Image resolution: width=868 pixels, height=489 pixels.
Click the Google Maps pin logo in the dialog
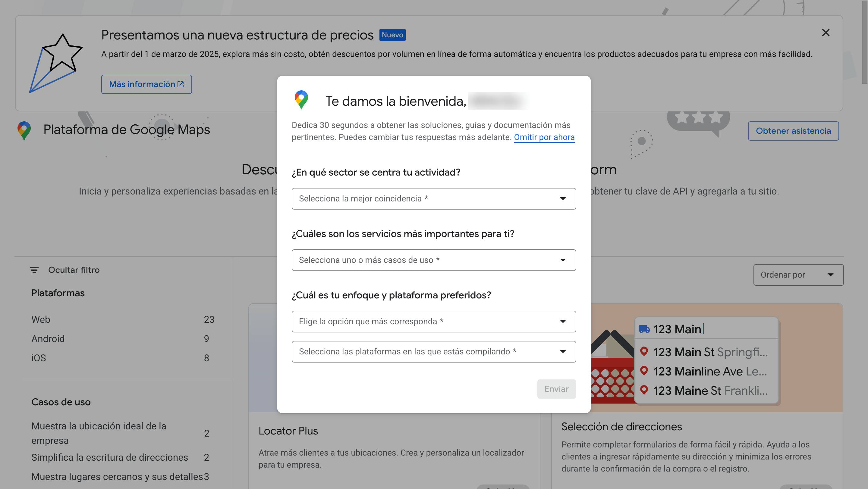pos(301,100)
